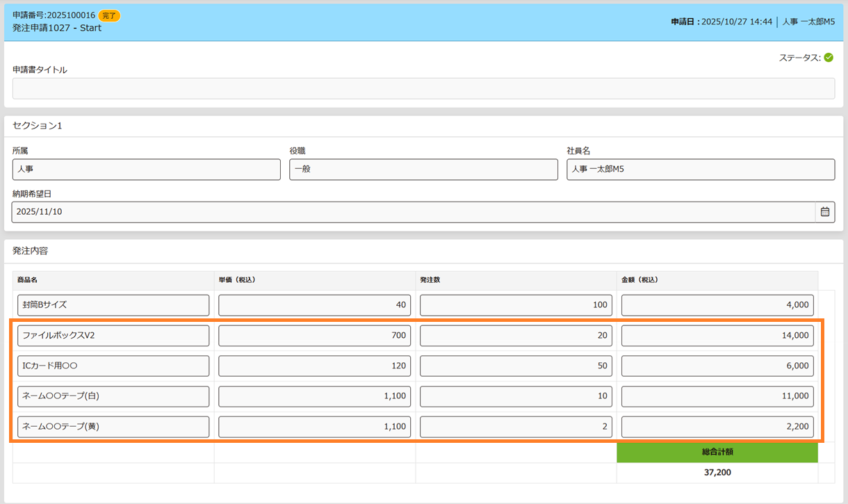Select the amount field showing 14,000

[717, 336]
